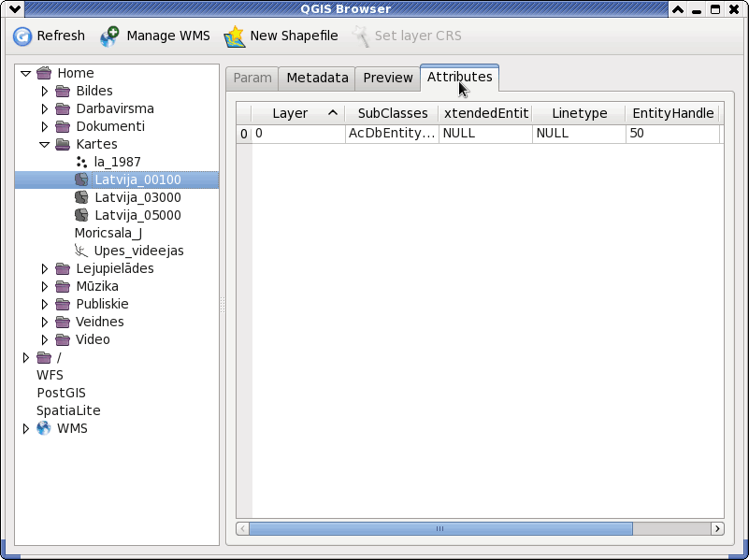Expand the Lejupielādes folder node
The image size is (749, 560).
tap(45, 268)
